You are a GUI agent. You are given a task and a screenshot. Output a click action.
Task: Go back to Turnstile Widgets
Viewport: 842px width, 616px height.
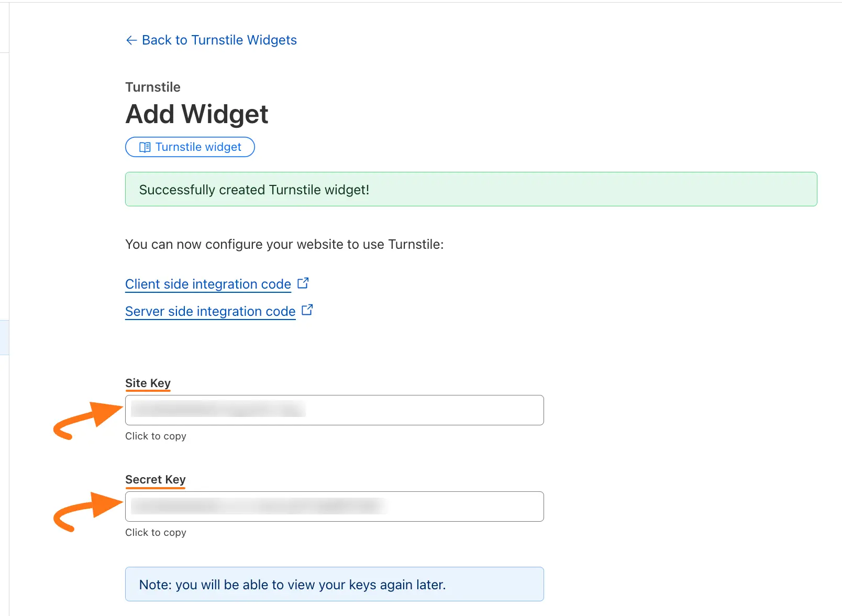pos(219,40)
